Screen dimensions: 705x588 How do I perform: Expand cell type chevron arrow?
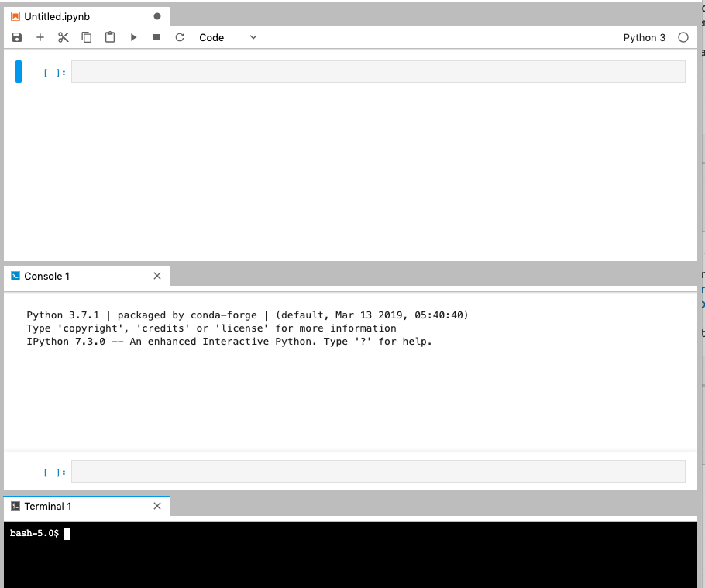pos(253,37)
